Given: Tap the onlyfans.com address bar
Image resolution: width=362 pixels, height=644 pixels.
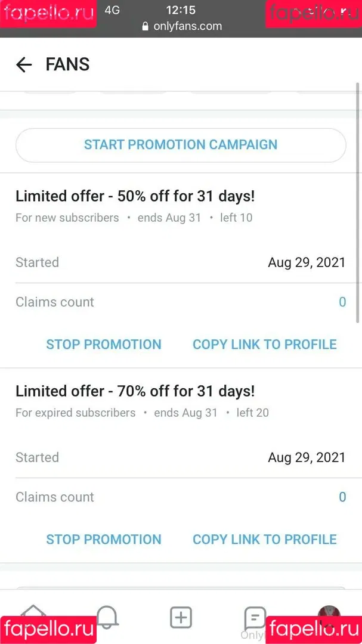Looking at the screenshot, I should pyautogui.click(x=182, y=27).
